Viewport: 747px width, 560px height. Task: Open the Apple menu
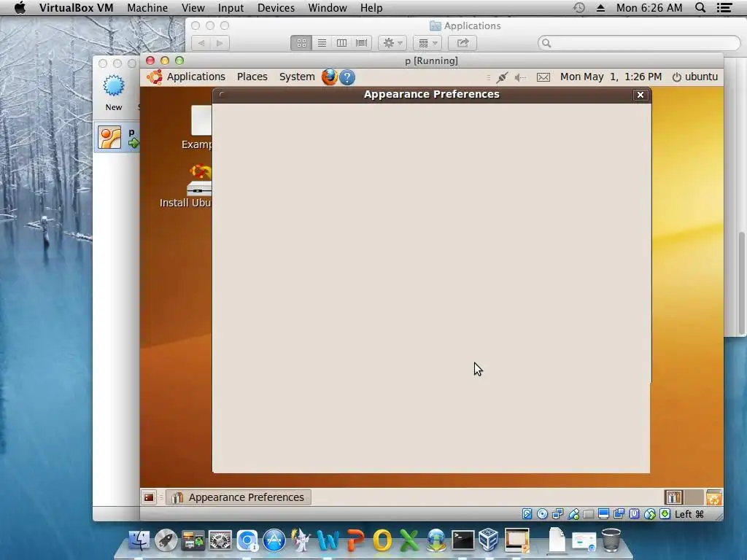point(20,7)
